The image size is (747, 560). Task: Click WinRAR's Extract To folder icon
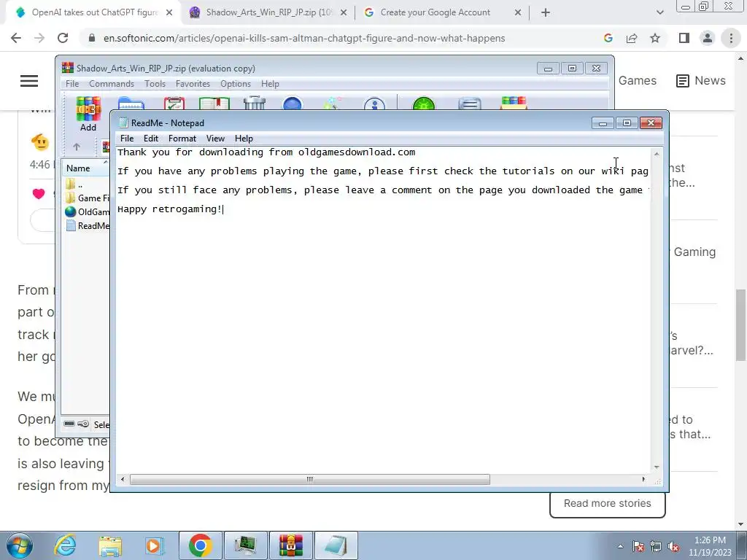(131, 103)
